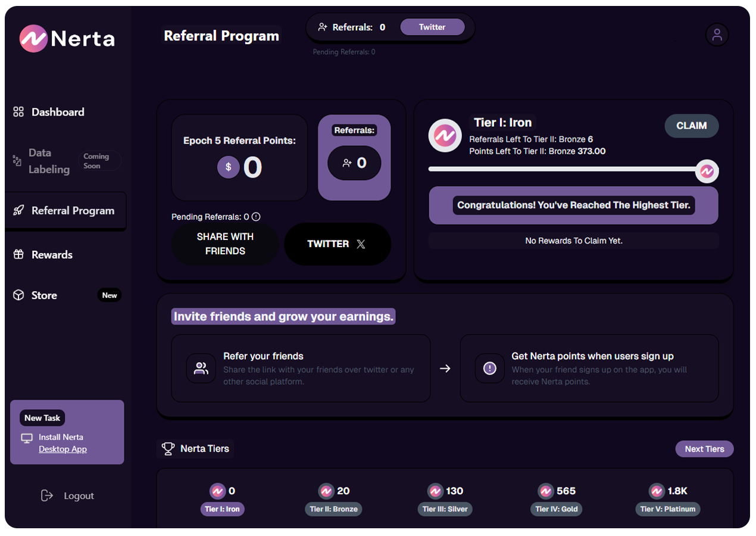The width and height of the screenshot is (756, 536).
Task: Click the 1.8K points value
Action: [x=677, y=491]
